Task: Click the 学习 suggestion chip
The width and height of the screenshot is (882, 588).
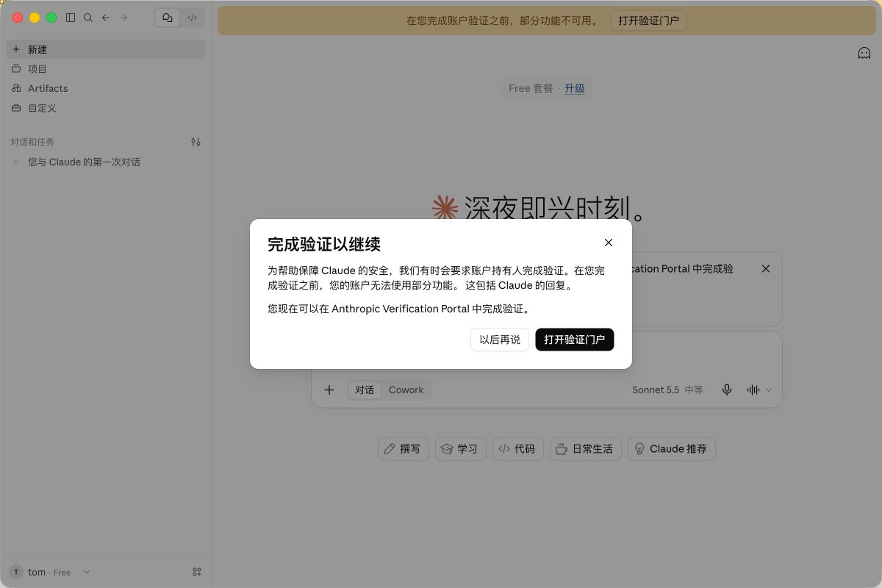Action: (x=460, y=448)
